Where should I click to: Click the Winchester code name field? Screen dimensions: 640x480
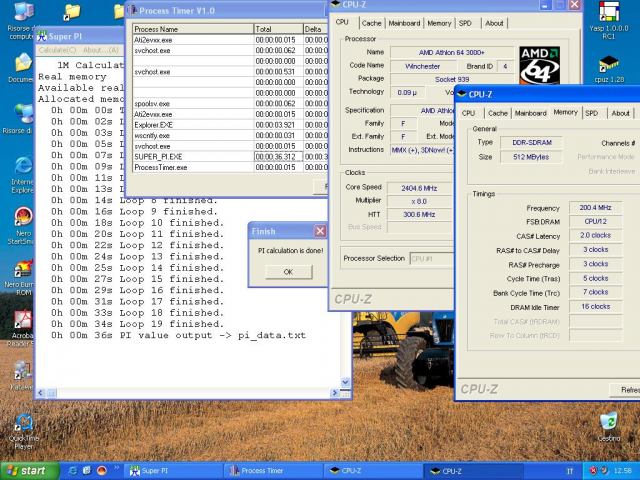click(x=422, y=66)
